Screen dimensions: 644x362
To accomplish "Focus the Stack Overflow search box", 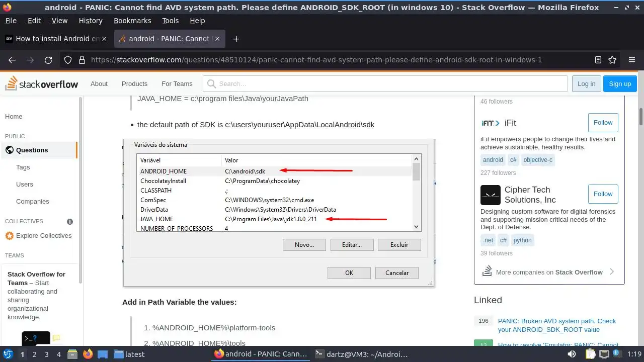I will pos(385,84).
